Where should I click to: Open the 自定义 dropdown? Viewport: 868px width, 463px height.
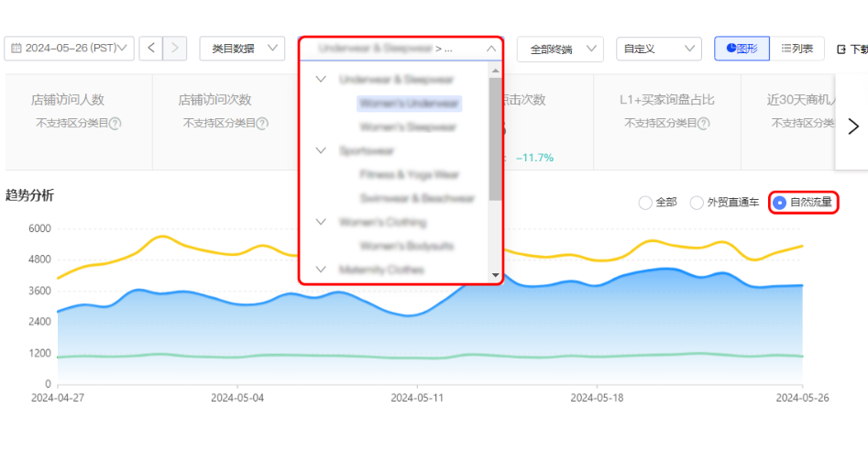tap(658, 49)
